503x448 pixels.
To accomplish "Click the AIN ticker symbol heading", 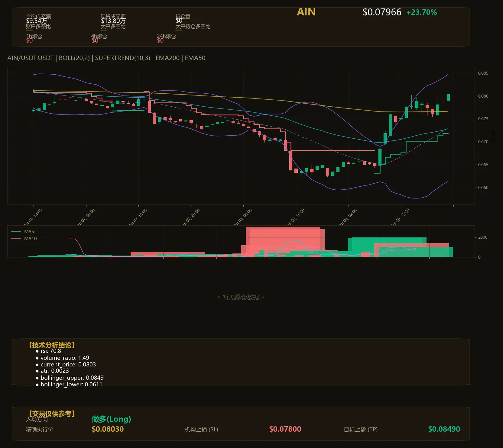I will (x=306, y=12).
